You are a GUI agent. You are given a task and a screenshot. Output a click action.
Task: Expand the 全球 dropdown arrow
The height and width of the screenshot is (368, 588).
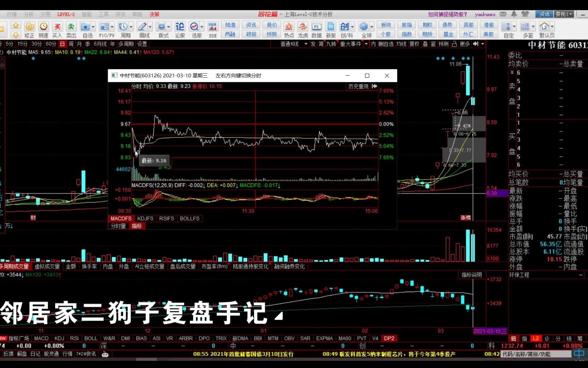tap(372, 27)
